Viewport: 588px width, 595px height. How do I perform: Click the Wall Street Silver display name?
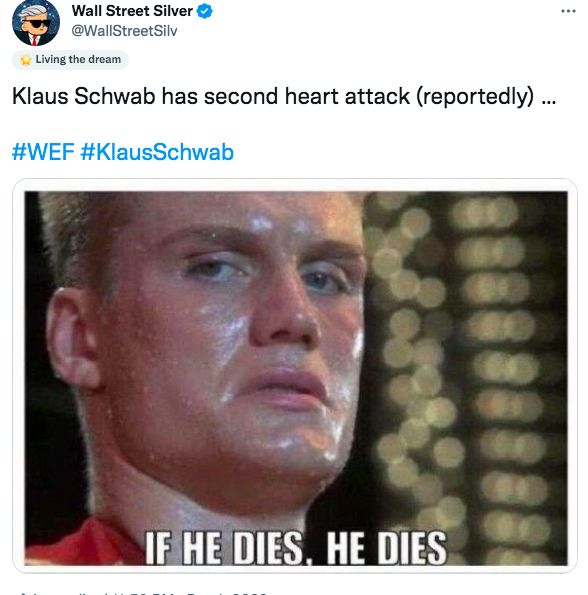click(x=132, y=11)
